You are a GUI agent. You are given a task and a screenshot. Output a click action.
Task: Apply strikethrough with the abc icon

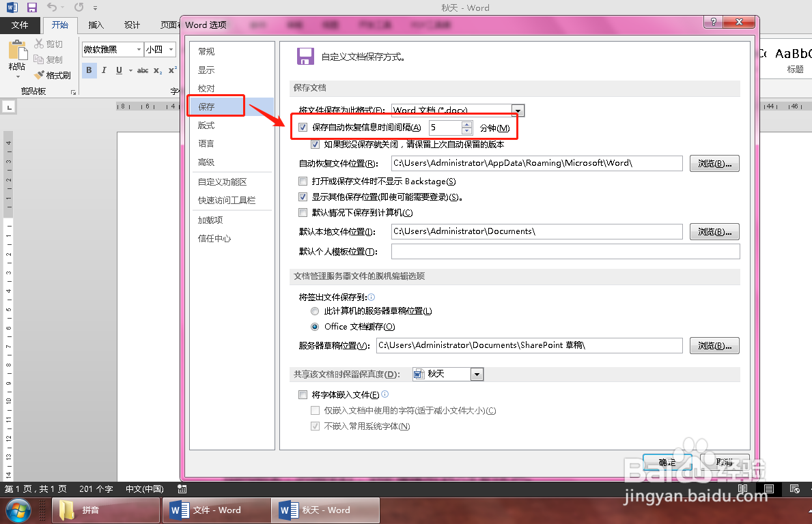pyautogui.click(x=143, y=70)
